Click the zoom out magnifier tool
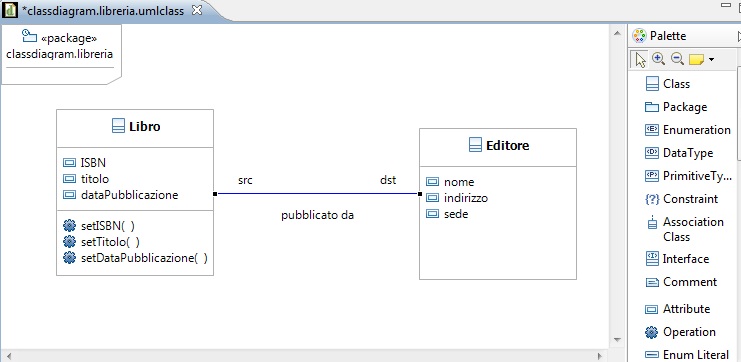 (678, 59)
